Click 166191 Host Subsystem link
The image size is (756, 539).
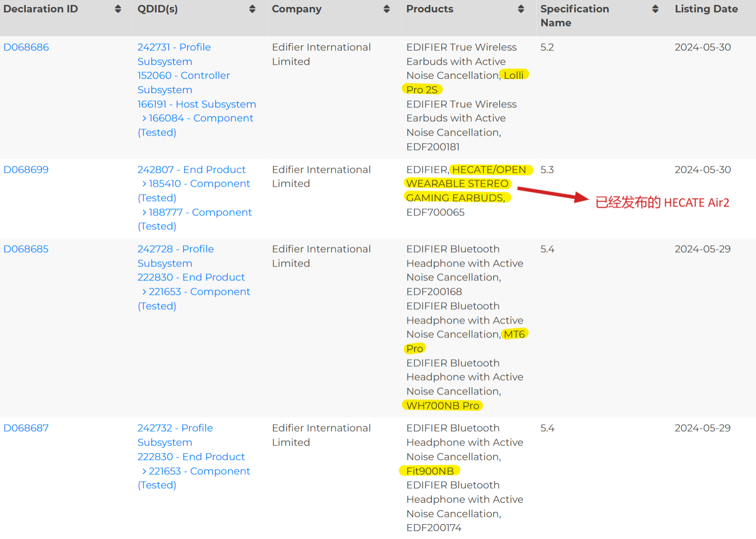[196, 104]
